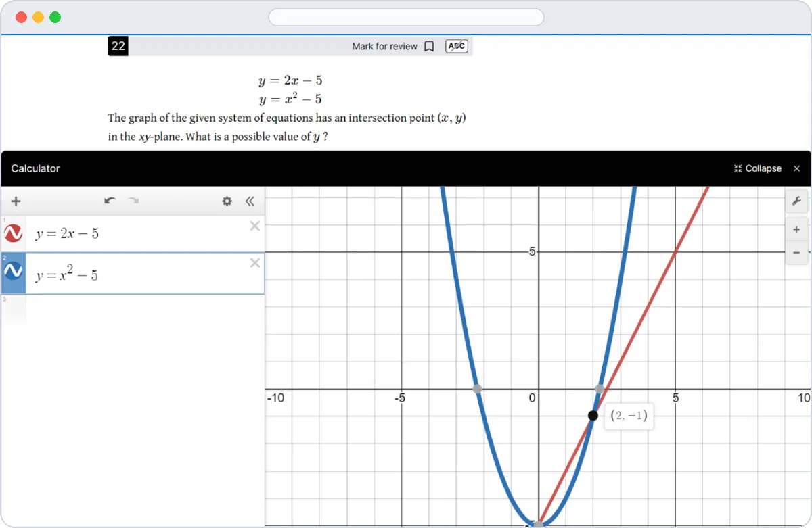Redo the last calculator action

133,201
